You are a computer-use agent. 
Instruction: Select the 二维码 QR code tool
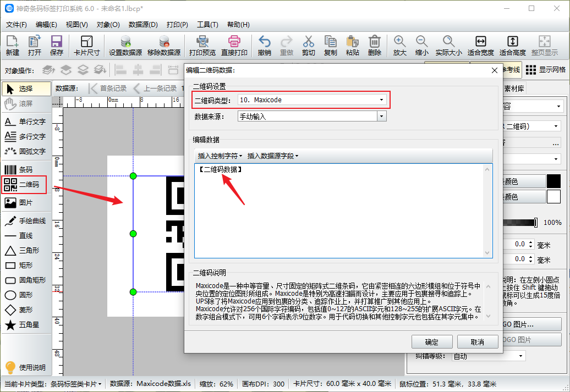point(24,185)
